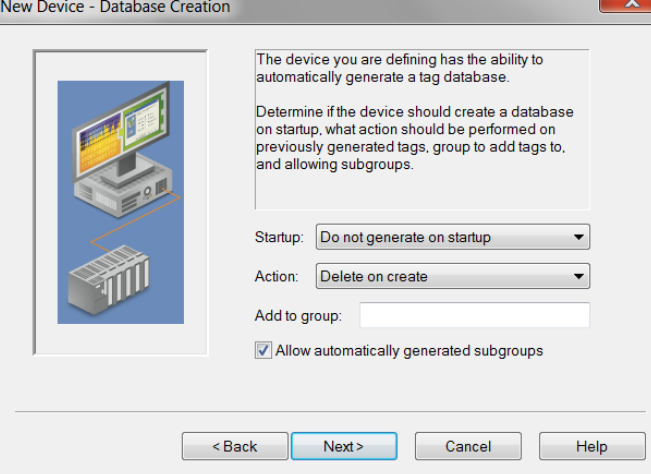651x474 pixels.
Task: Close the New Device dialog
Action: click(627, 5)
